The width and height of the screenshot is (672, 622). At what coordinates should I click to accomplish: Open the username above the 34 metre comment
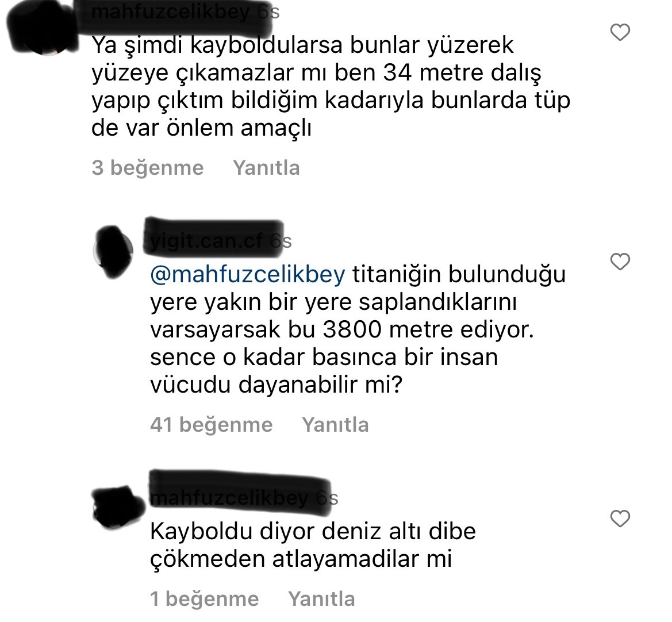[x=171, y=12]
